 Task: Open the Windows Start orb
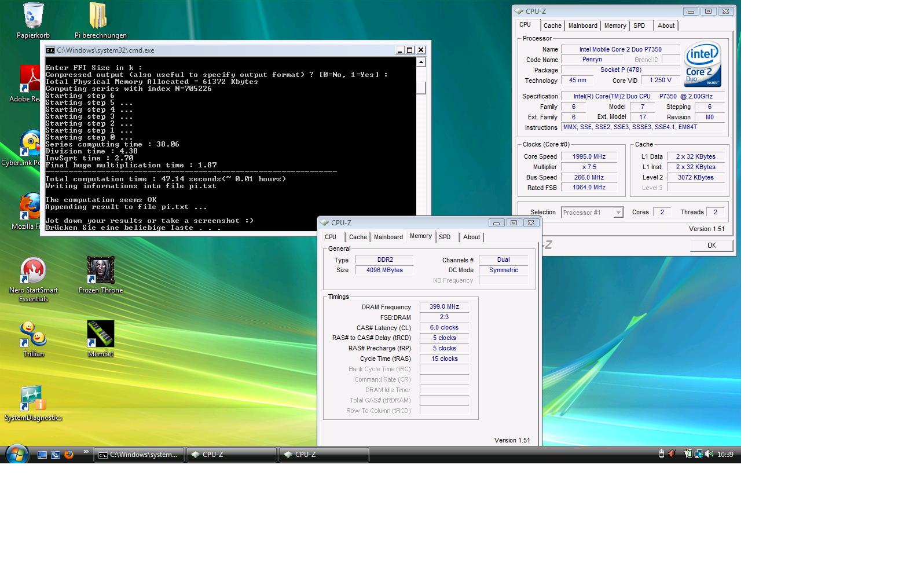16,454
